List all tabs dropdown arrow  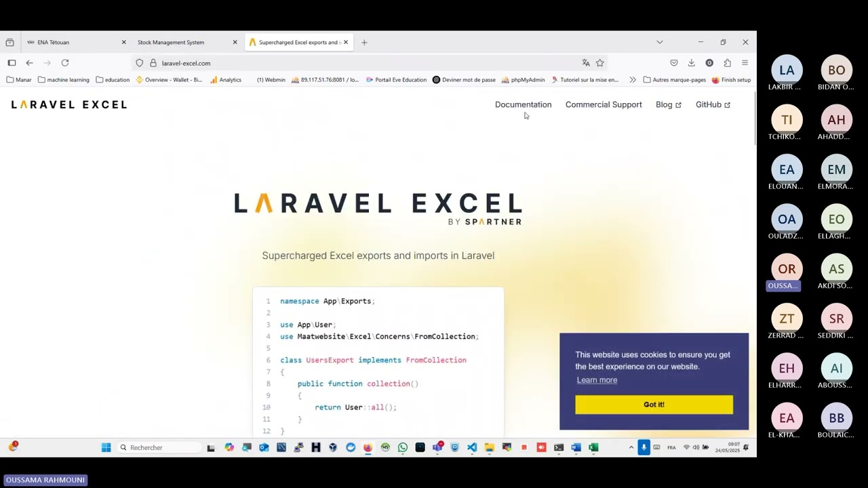pyautogui.click(x=660, y=42)
